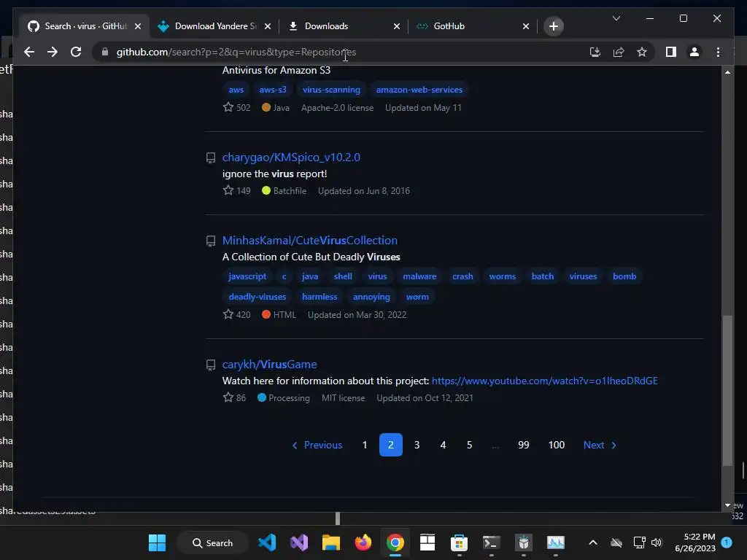Click the annoying topic tag

(371, 297)
